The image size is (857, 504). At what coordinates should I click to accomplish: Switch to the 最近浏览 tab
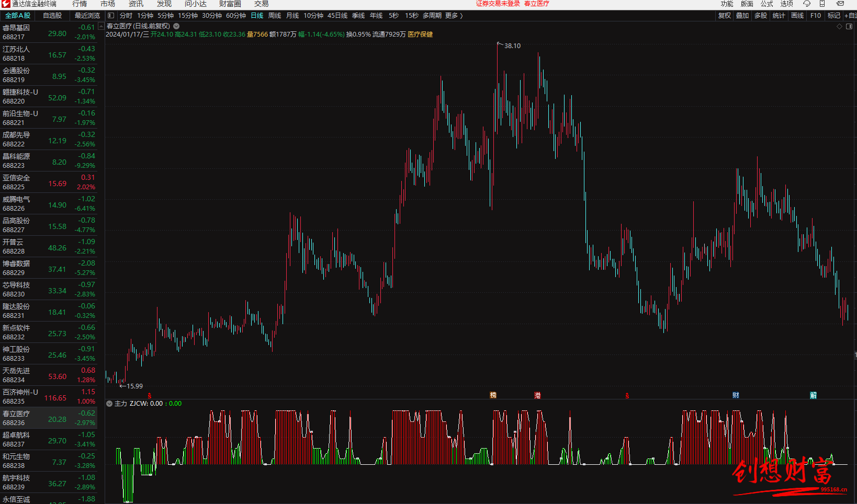pyautogui.click(x=87, y=16)
